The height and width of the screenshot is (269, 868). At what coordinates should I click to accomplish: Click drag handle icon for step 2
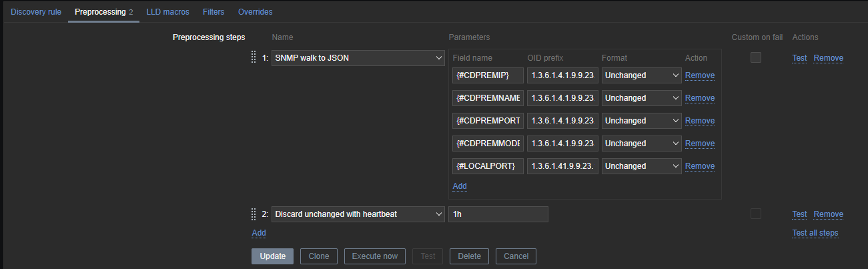pos(254,214)
